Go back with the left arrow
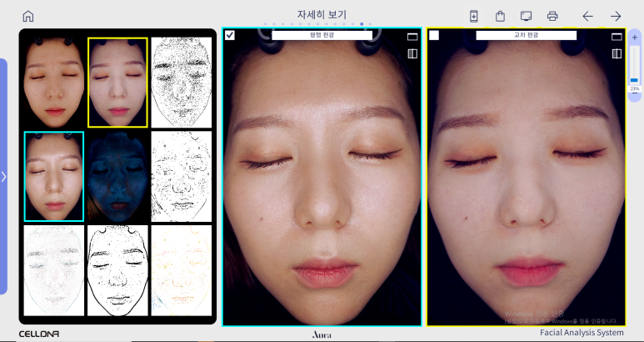 point(587,16)
